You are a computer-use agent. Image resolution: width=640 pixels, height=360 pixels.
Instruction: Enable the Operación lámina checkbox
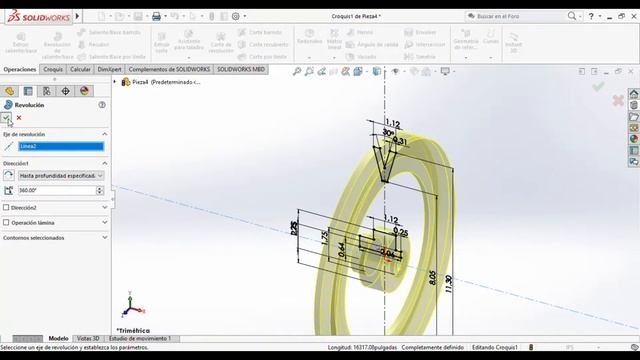click(x=6, y=222)
